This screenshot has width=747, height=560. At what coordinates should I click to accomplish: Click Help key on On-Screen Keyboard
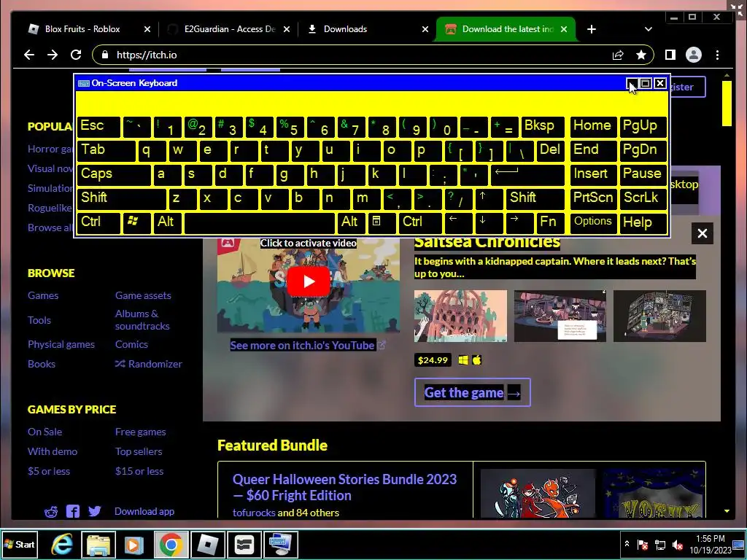[643, 222]
